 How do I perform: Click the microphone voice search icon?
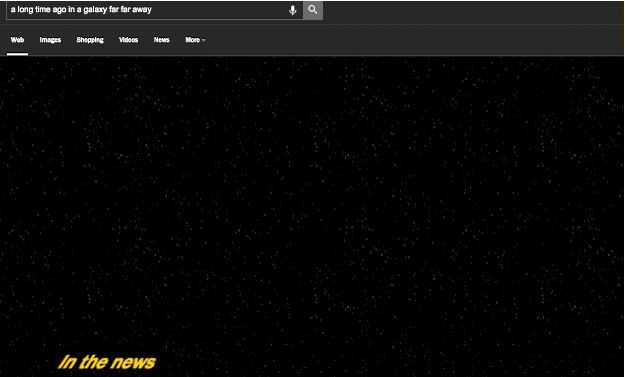pyautogui.click(x=293, y=10)
